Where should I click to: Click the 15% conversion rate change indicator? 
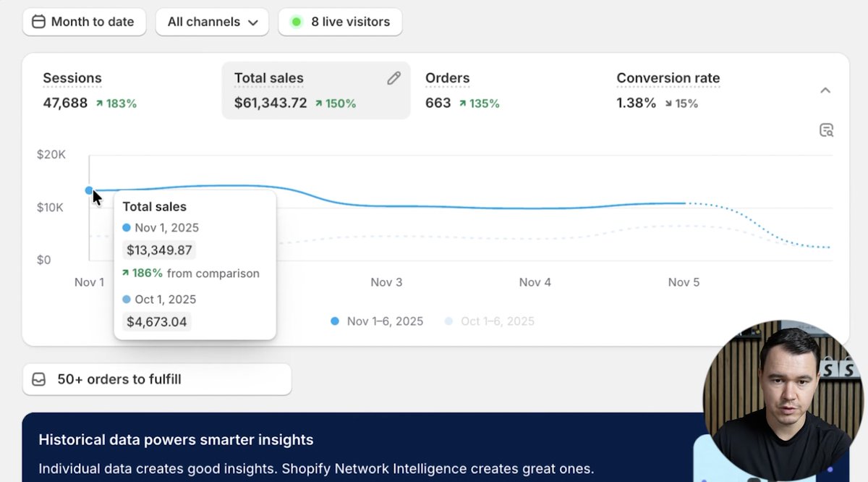tap(681, 103)
